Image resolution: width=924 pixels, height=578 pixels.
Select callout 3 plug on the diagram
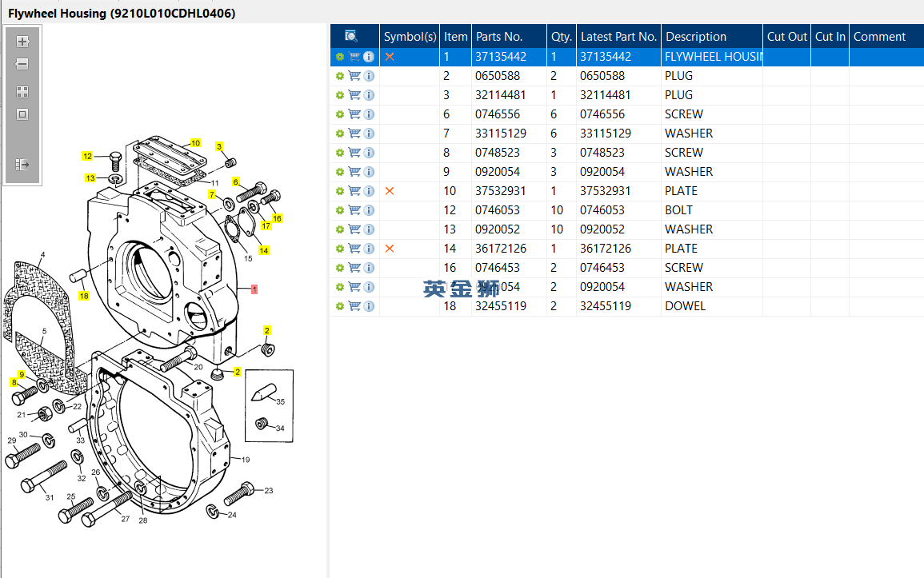(x=219, y=146)
